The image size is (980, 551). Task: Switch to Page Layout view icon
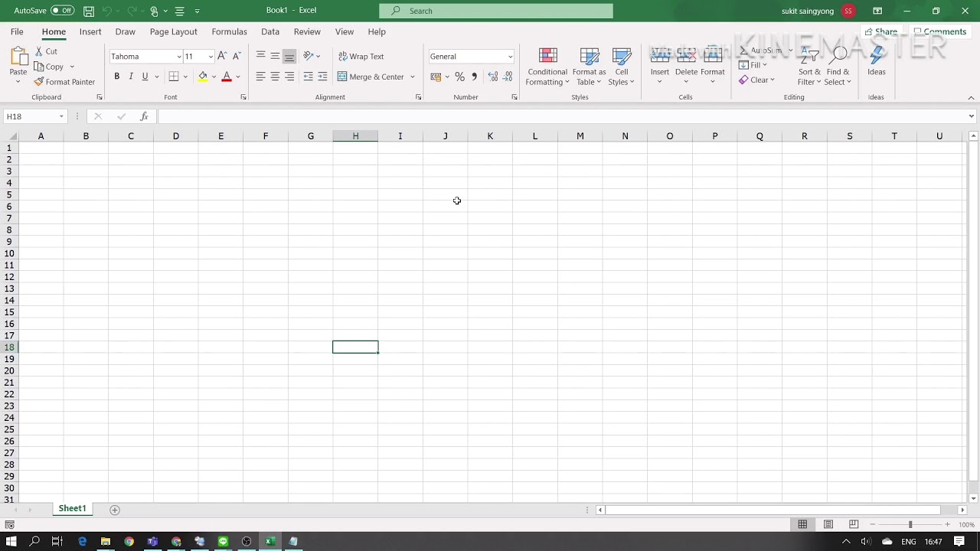(828, 524)
